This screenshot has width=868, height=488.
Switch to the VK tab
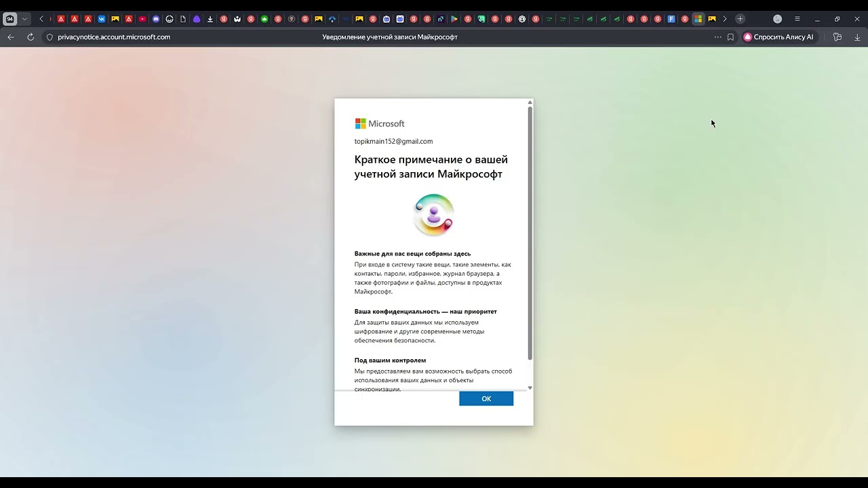tap(102, 19)
